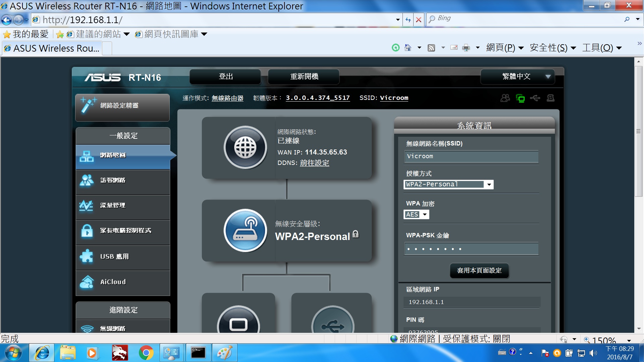Open Favorites (我的最愛) star button
The image size is (644, 362).
pos(25,34)
